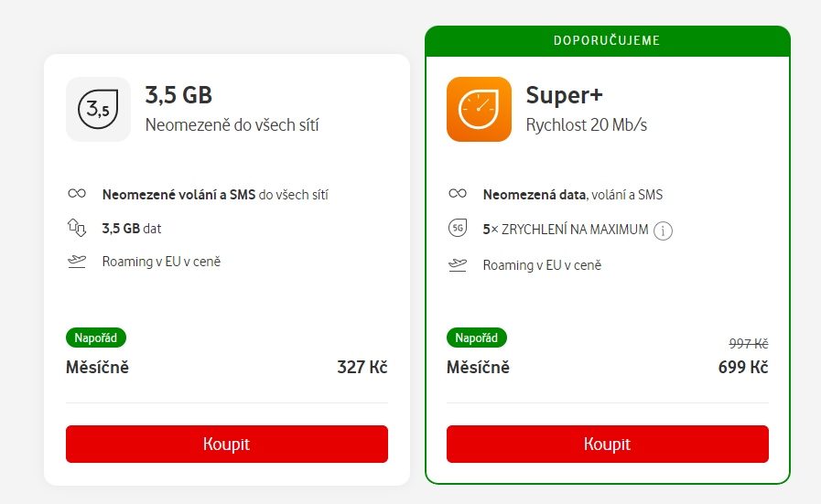
Task: Select the Super+ plan title
Action: pyautogui.click(x=565, y=95)
